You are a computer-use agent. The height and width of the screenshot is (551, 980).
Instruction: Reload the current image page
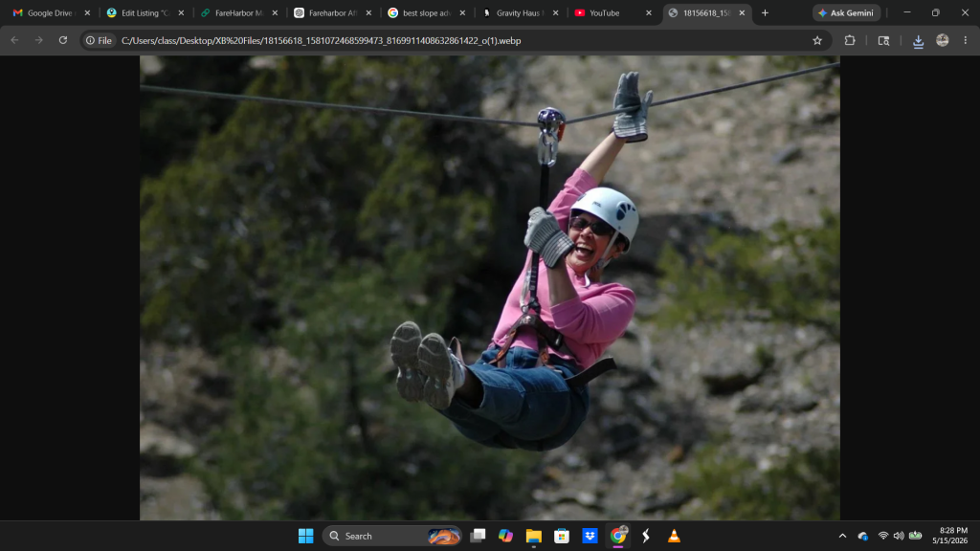[63, 40]
